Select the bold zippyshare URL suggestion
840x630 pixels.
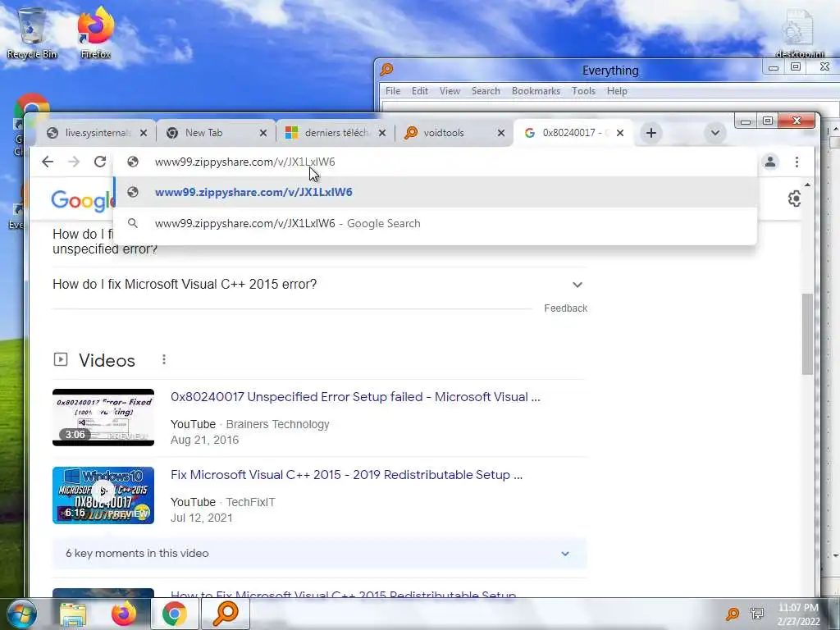[x=435, y=192]
